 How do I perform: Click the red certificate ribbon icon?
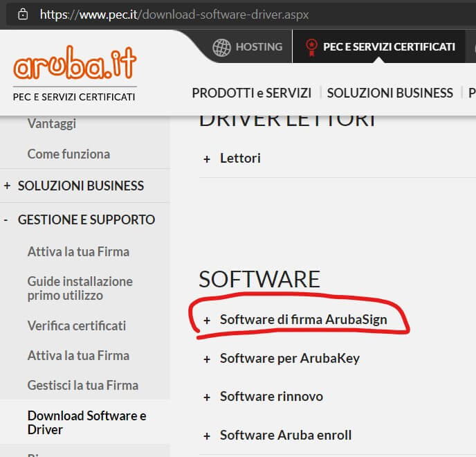[x=311, y=47]
